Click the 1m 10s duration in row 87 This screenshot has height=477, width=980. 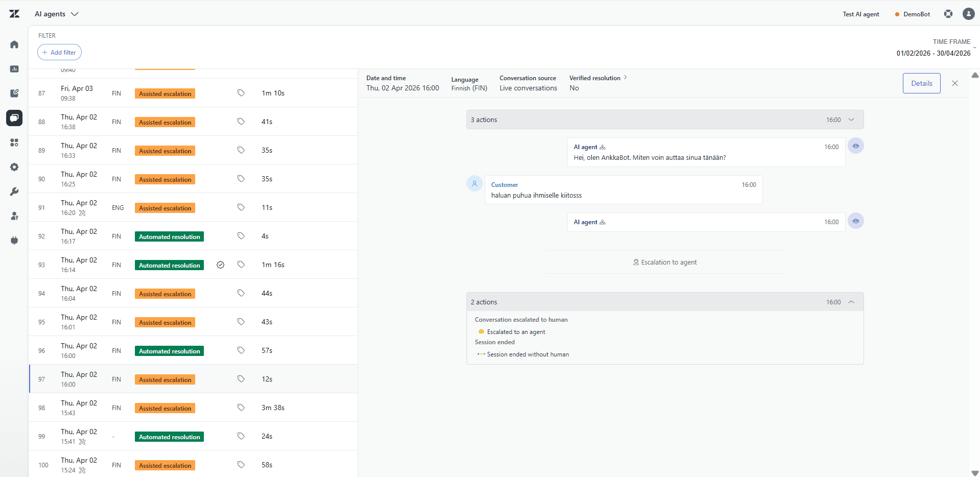(x=273, y=93)
